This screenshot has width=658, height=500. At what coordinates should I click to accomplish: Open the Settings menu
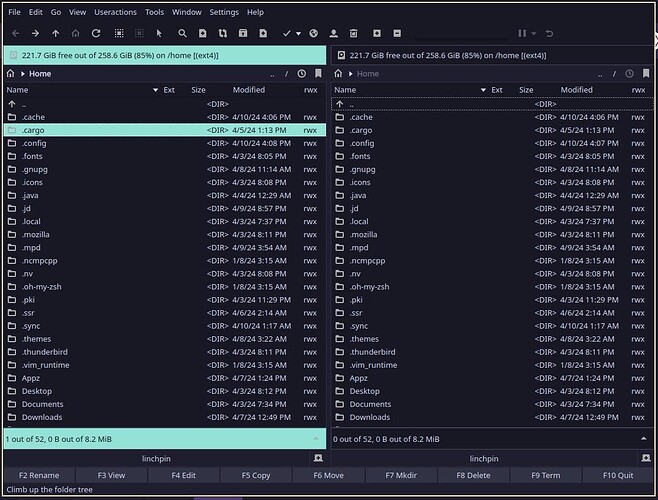pyautogui.click(x=223, y=12)
